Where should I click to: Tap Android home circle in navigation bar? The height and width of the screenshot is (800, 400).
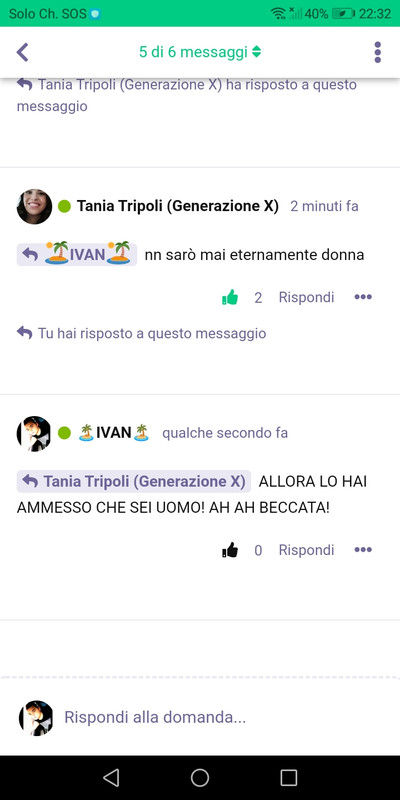(200, 778)
